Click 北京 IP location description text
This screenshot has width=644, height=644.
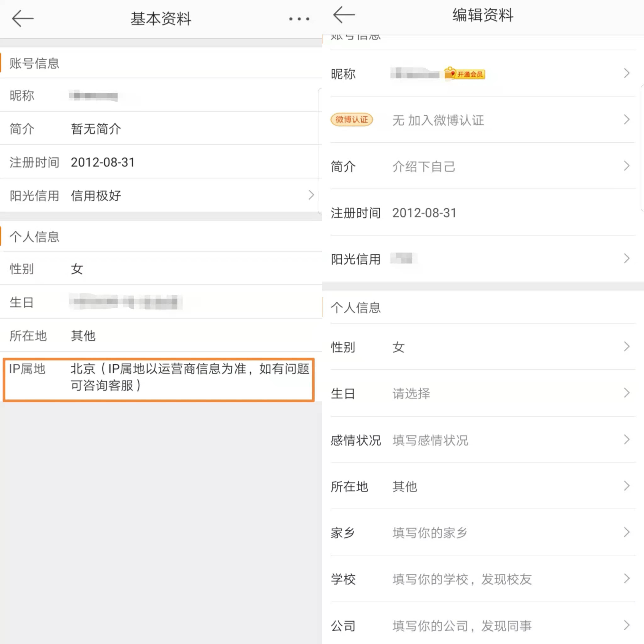[x=190, y=377]
